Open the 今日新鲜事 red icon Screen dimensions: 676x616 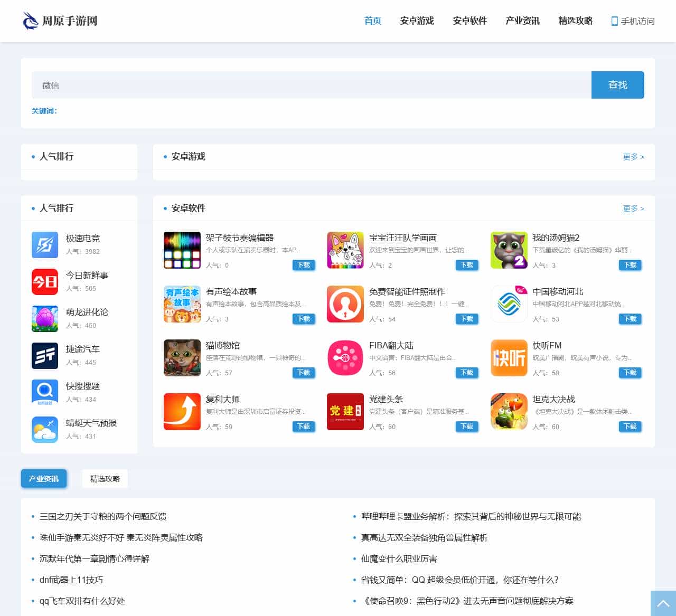pos(45,282)
